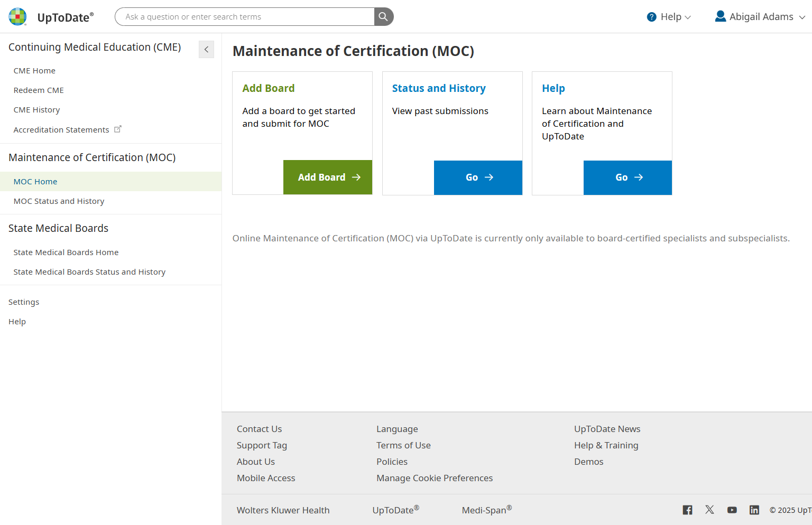Screen dimensions: 812x525
Task: Click Help & Training footer link
Action: (606, 445)
